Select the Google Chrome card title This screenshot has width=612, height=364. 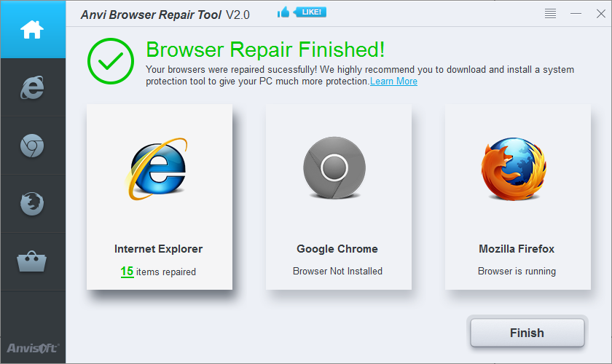pos(337,249)
